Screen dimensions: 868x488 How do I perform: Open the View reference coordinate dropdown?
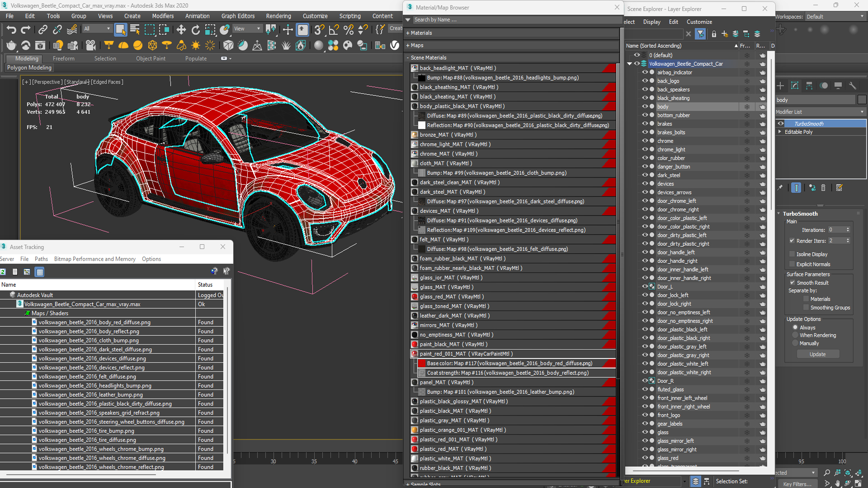(247, 28)
